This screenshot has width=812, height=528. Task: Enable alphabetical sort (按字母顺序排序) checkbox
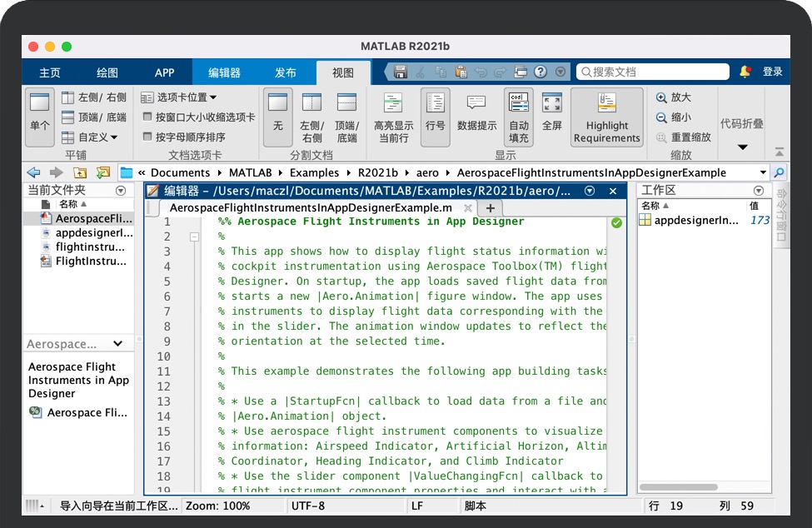(147, 137)
